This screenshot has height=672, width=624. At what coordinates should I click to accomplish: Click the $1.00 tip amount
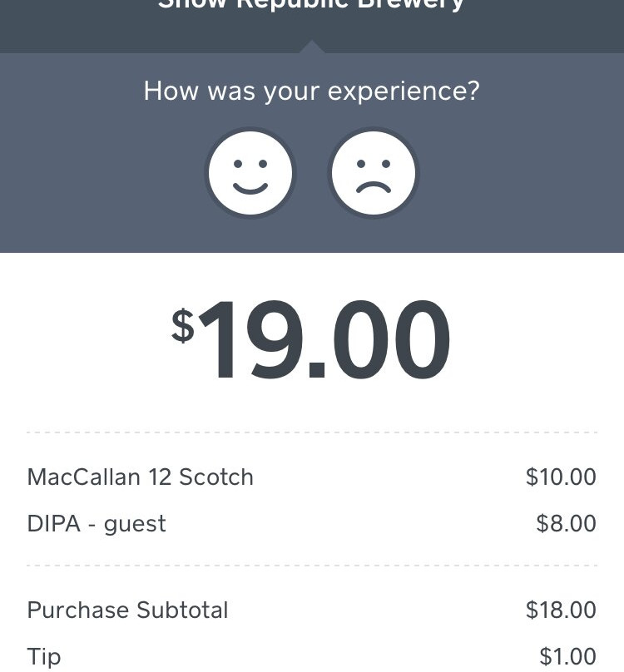pyautogui.click(x=567, y=657)
